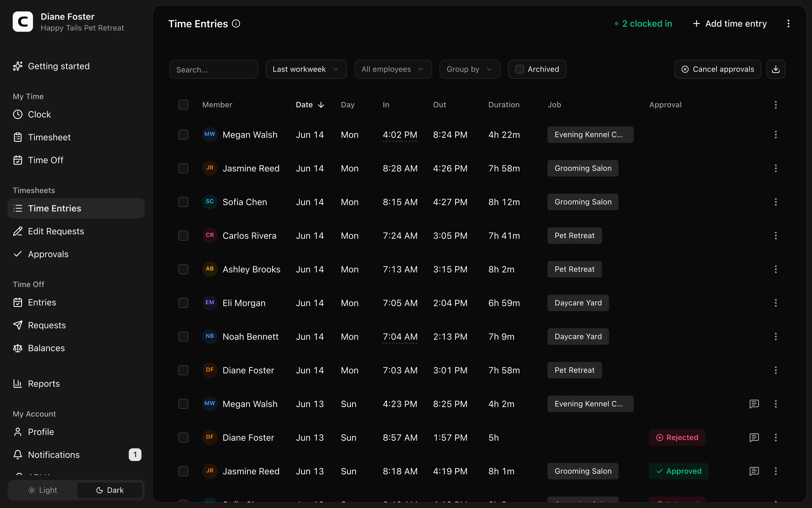
Task: Select Noah Bennett row checkbox
Action: pos(183,337)
